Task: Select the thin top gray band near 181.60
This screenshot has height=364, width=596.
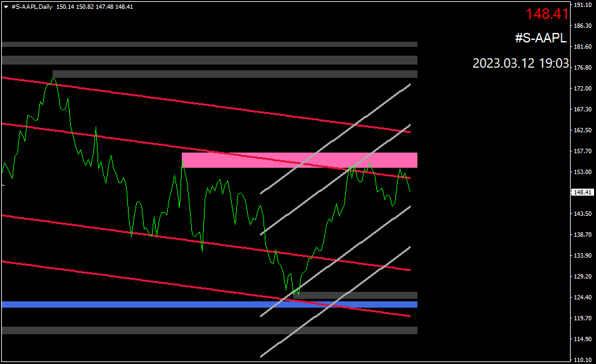Action: coord(210,44)
